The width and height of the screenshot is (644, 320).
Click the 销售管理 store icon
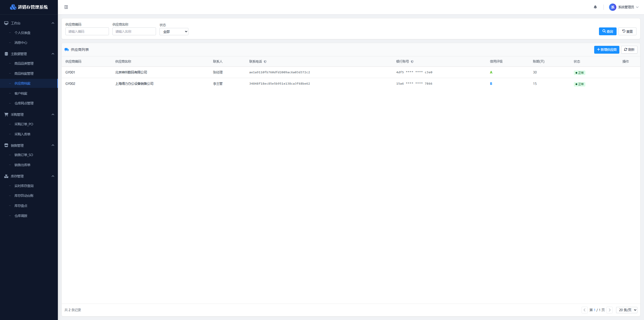6,146
